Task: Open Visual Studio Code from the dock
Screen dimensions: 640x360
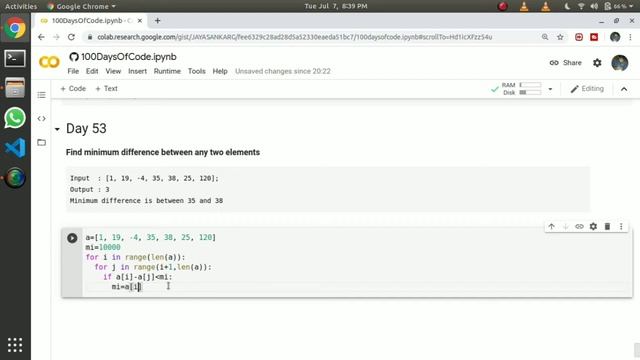Action: (x=15, y=148)
